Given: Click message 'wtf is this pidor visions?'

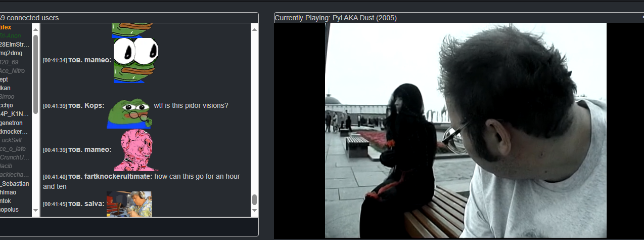Looking at the screenshot, I should tap(191, 106).
